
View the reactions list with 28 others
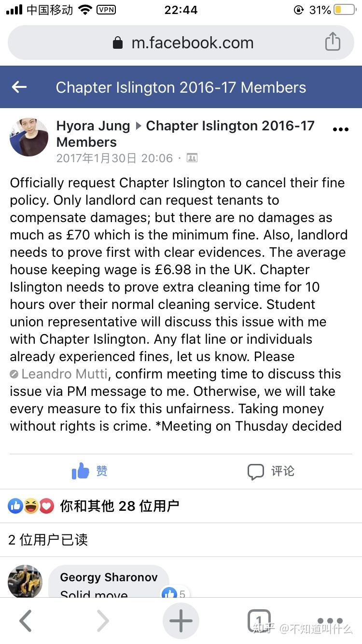[119, 506]
